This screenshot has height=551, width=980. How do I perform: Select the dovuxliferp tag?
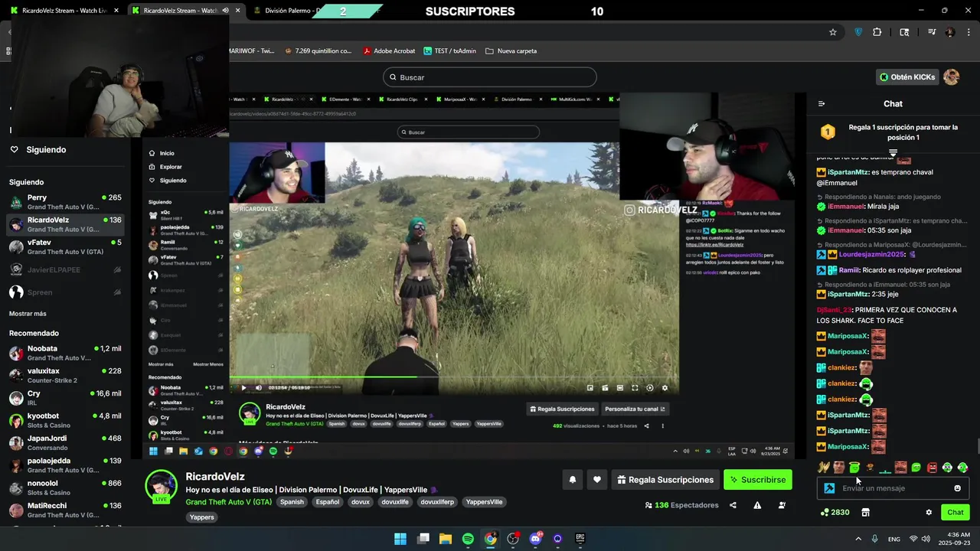(437, 502)
